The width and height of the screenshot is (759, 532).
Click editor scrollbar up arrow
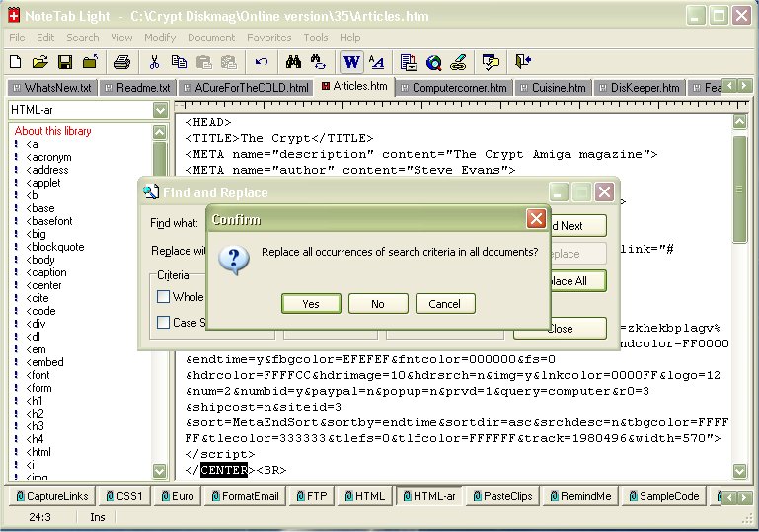[x=739, y=122]
